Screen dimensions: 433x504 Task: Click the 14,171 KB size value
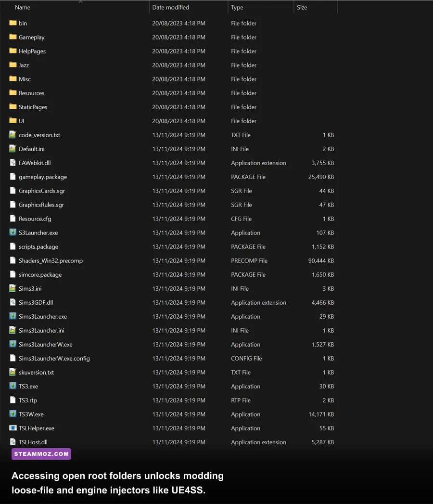(x=321, y=414)
